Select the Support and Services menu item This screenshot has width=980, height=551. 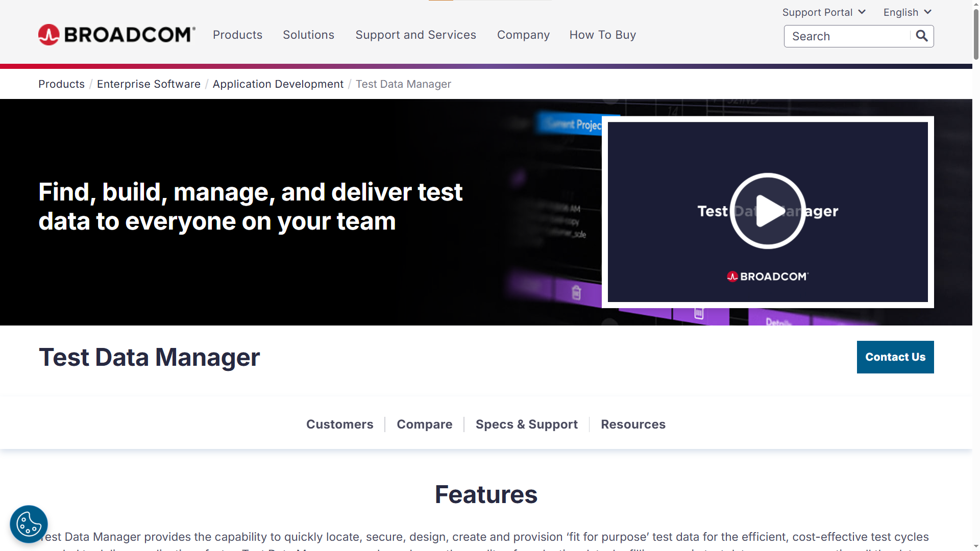tap(415, 34)
